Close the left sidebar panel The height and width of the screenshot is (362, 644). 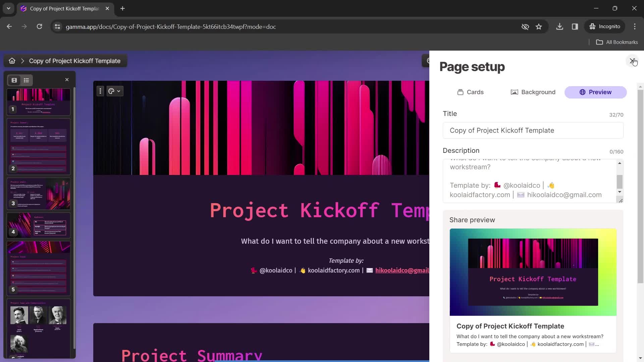coord(67,79)
